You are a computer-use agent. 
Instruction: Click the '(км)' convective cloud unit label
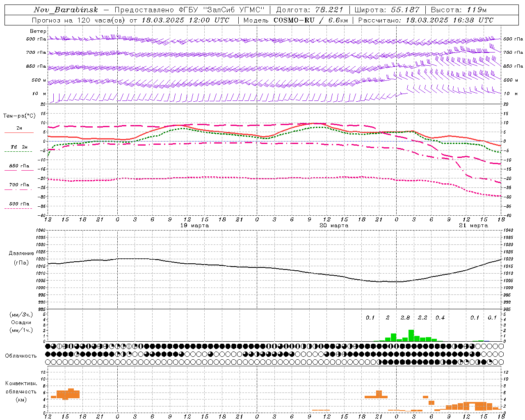pyautogui.click(x=21, y=399)
